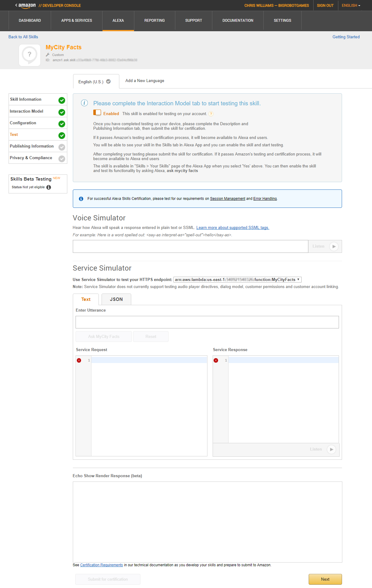Click the Voice Simulator Listen button
This screenshot has width=372, height=588.
325,246
